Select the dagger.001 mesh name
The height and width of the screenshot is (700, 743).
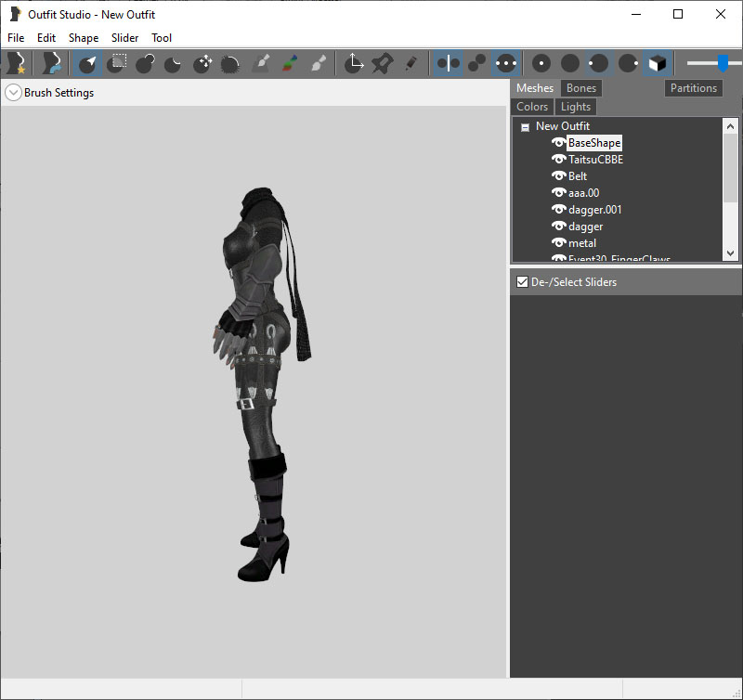pos(594,209)
